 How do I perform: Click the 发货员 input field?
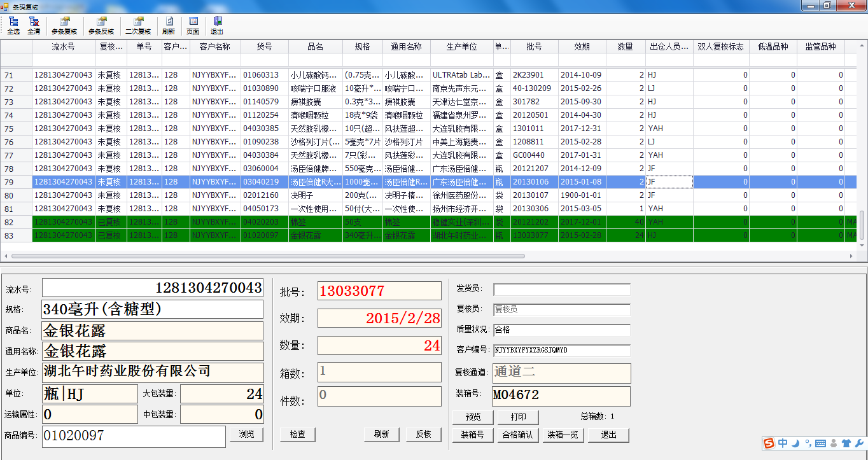pos(561,289)
